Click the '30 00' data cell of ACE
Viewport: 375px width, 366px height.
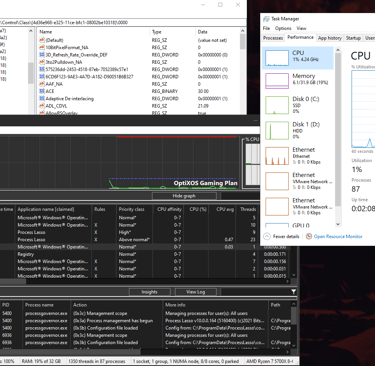point(203,91)
